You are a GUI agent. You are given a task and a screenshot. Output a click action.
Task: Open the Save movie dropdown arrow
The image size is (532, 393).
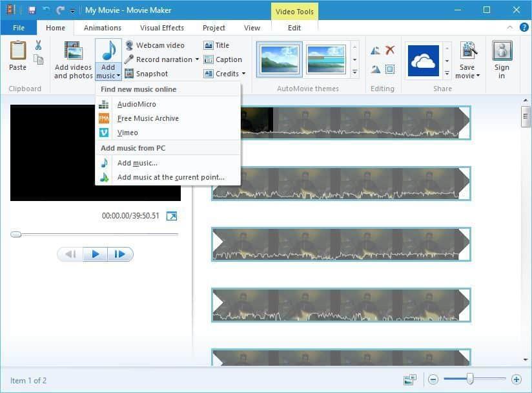pyautogui.click(x=478, y=76)
